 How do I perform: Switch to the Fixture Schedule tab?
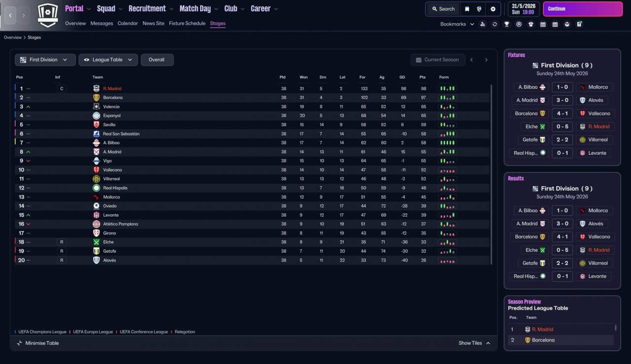[x=187, y=23]
